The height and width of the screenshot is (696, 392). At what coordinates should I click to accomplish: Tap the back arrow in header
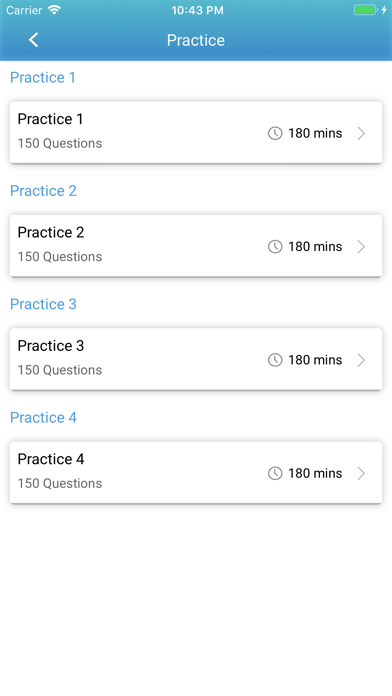coord(34,40)
